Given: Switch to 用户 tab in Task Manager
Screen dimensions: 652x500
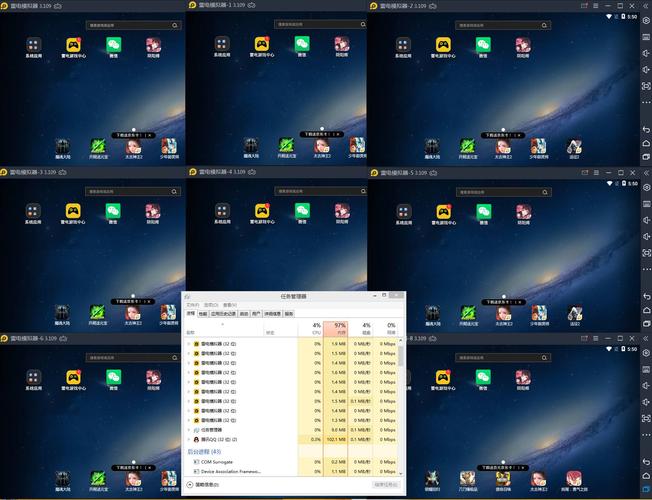Looking at the screenshot, I should [256, 314].
